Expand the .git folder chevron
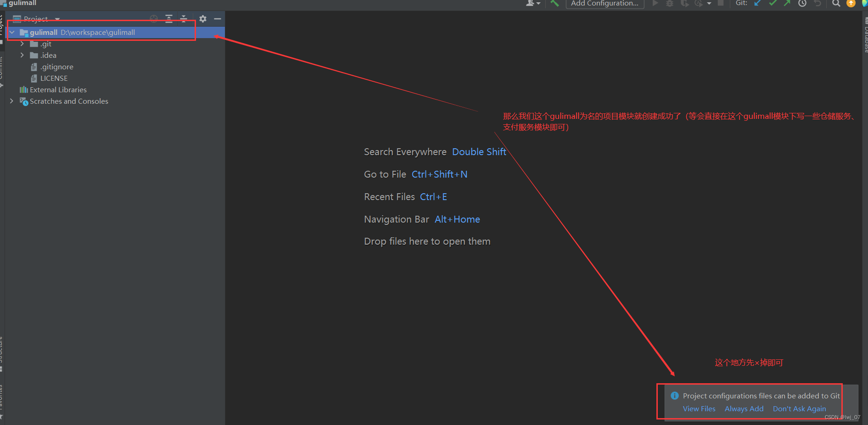Screen dimensions: 868x425 (x=22, y=44)
